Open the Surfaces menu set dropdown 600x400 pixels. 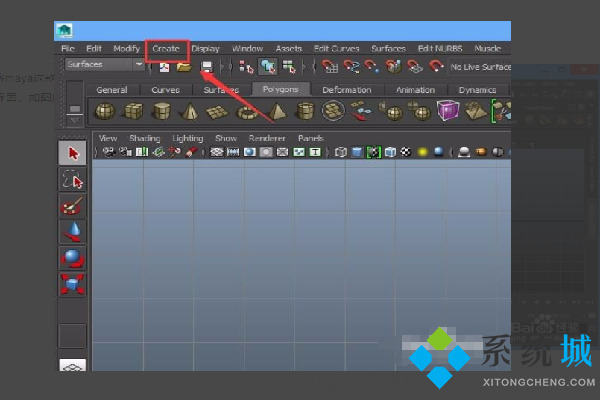point(104,65)
